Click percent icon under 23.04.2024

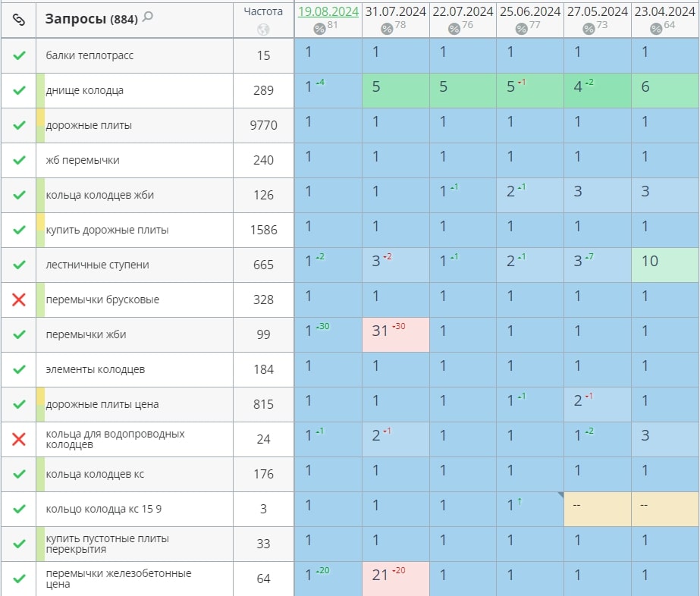657,29
